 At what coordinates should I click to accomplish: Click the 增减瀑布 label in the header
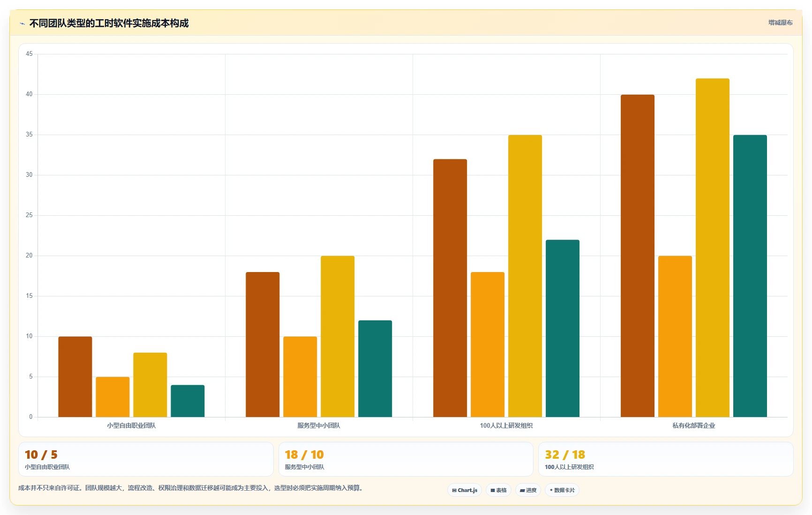[780, 23]
